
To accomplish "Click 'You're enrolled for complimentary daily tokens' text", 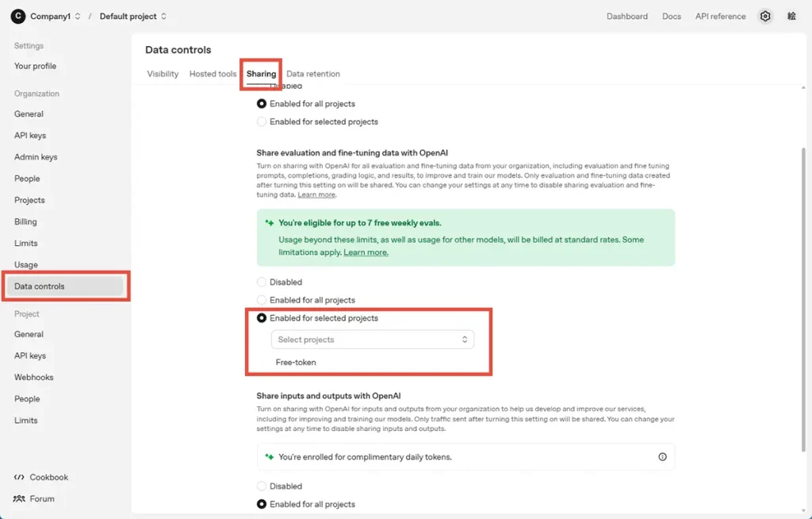I will point(365,457).
